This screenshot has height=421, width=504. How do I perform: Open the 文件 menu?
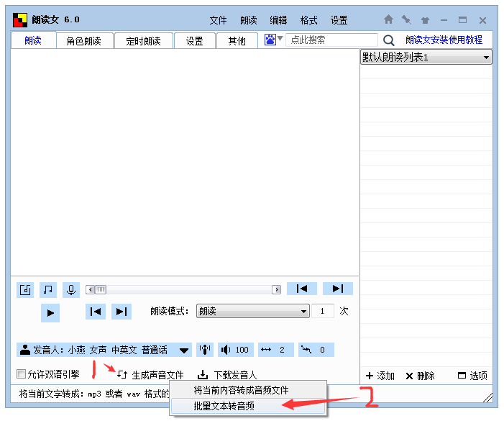click(218, 21)
